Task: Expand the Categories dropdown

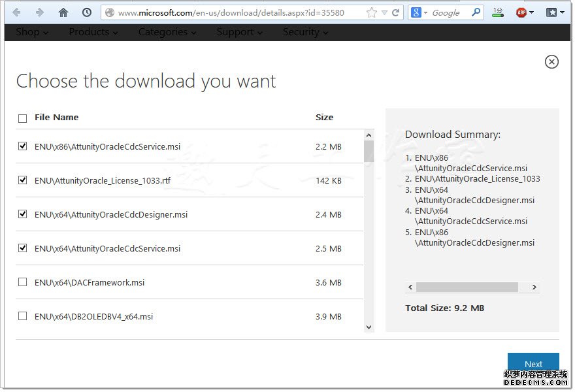Action: pos(167,32)
